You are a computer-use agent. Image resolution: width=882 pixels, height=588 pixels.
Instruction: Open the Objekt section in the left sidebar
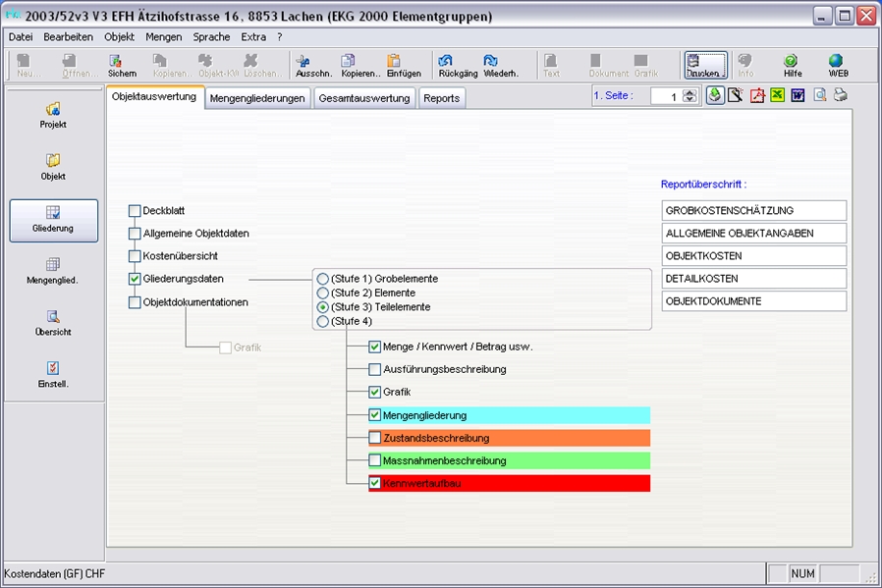click(x=53, y=167)
